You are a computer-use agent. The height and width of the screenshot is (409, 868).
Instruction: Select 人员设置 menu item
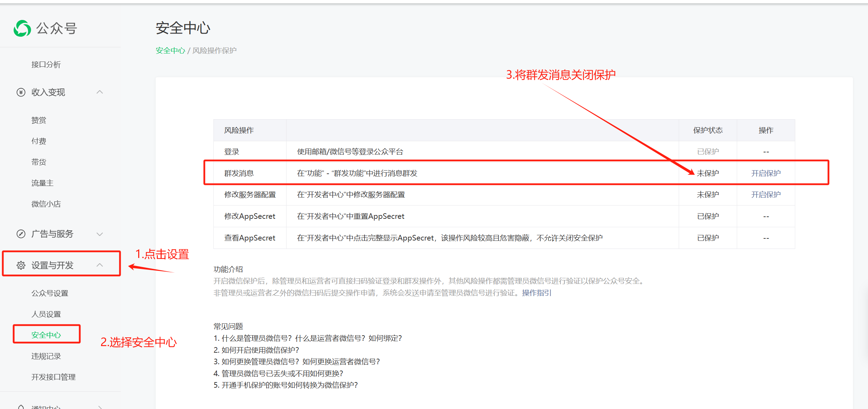coord(46,314)
